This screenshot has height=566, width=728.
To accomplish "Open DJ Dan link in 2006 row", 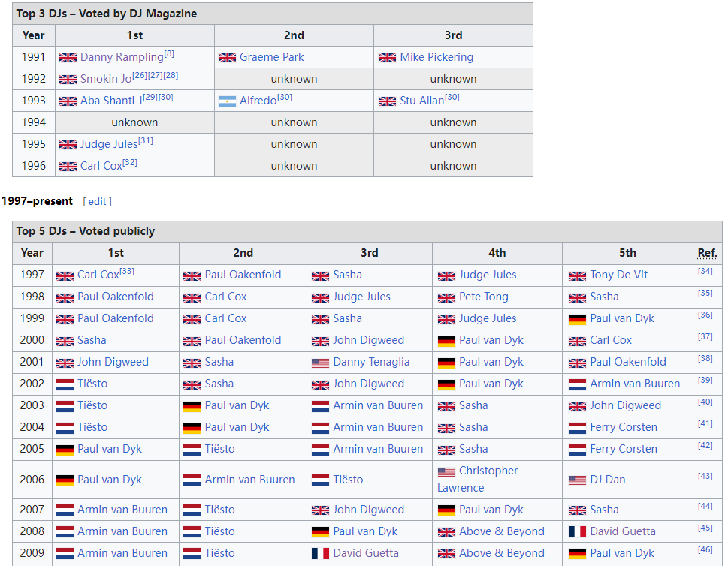I will click(x=607, y=479).
